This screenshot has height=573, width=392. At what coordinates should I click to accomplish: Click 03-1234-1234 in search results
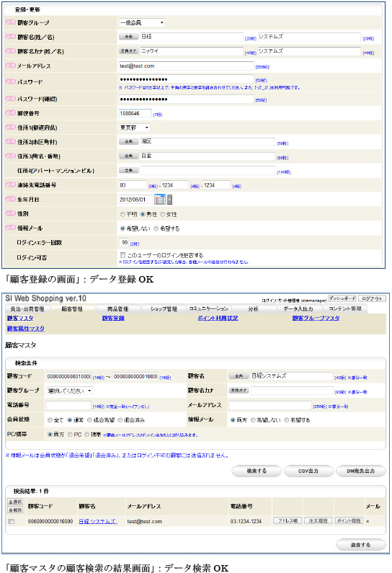246,522
